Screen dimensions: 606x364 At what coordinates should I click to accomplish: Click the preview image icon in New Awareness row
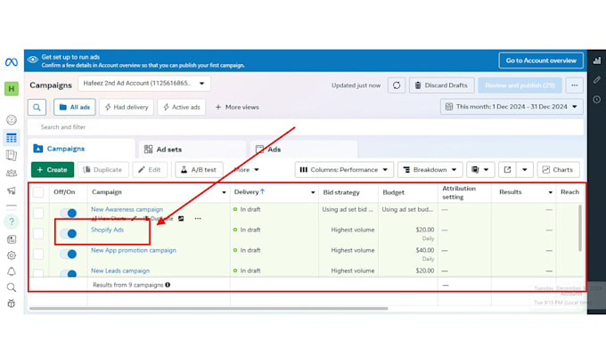point(181,218)
